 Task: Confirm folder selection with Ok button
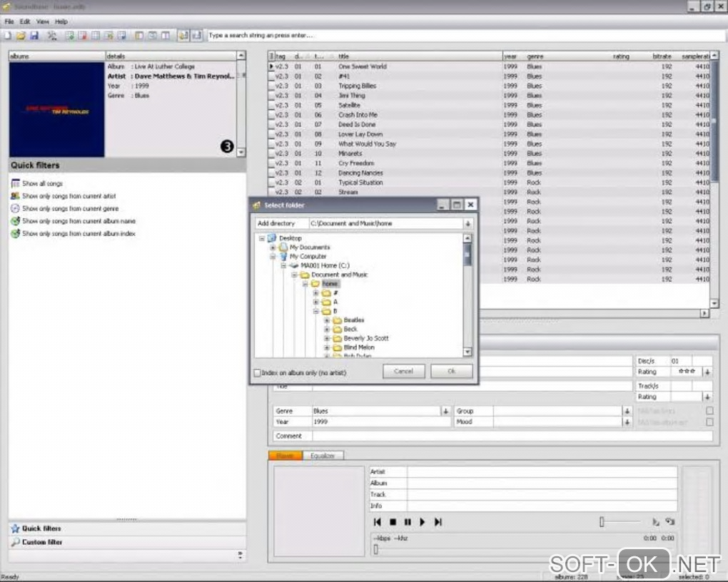[x=451, y=371]
